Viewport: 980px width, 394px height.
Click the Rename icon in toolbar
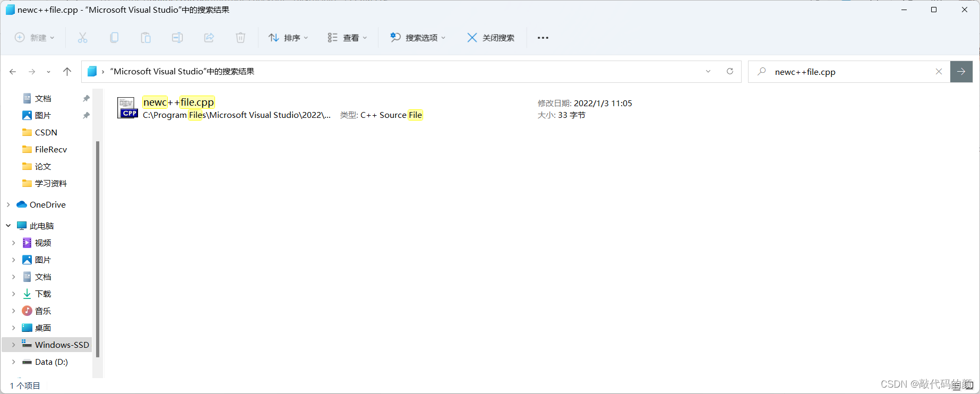[x=177, y=38]
